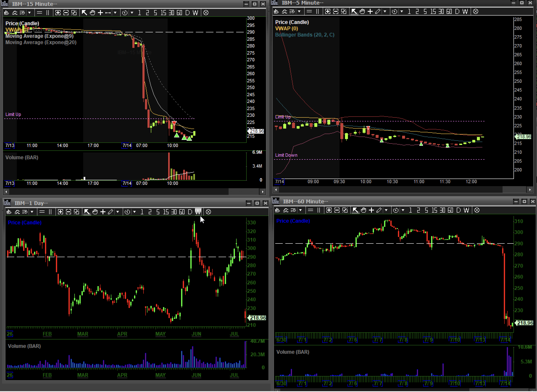Select the pencil drawing tool in 1 Day toolbar
The height and width of the screenshot is (392, 537).
(111, 212)
